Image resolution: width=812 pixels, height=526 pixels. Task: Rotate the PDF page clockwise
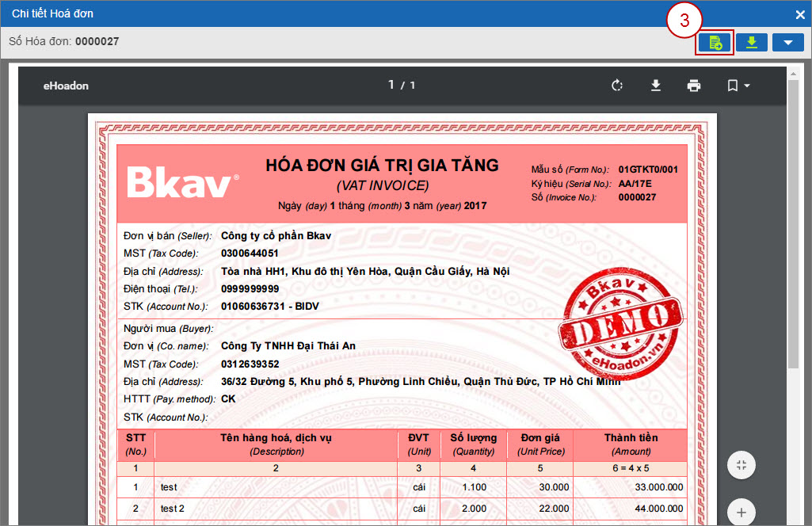point(617,86)
